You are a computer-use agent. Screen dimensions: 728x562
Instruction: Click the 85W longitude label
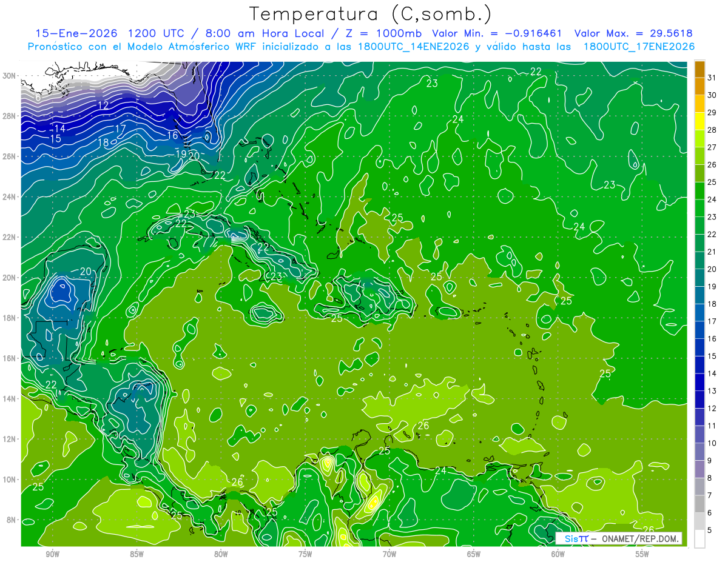136,554
